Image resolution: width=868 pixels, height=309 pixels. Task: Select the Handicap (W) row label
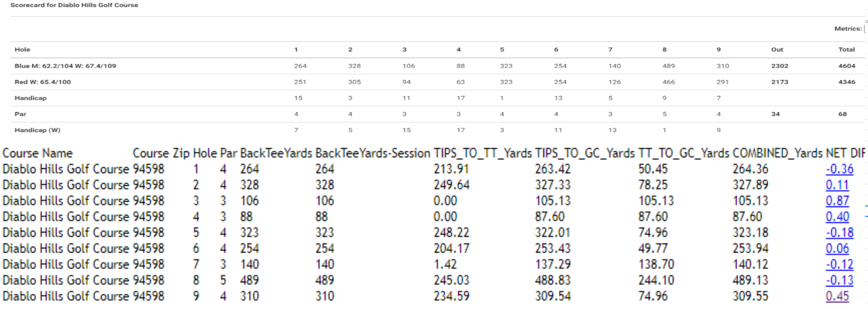pyautogui.click(x=37, y=130)
